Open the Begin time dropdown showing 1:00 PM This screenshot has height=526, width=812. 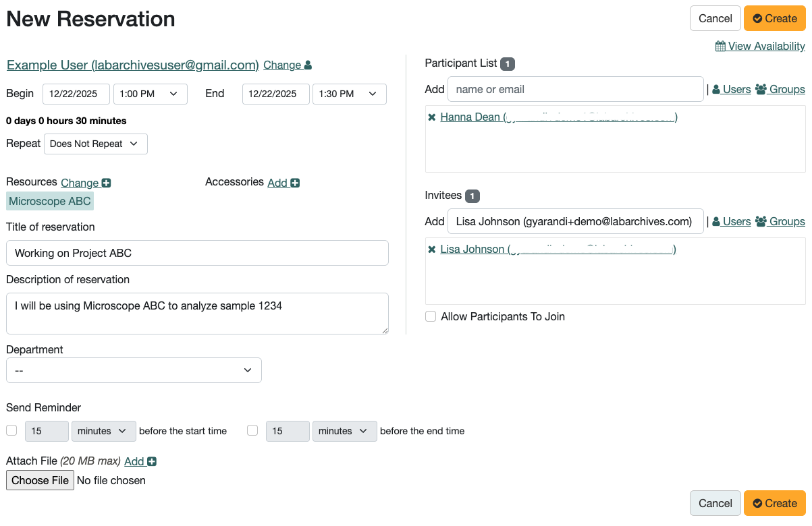pos(150,94)
